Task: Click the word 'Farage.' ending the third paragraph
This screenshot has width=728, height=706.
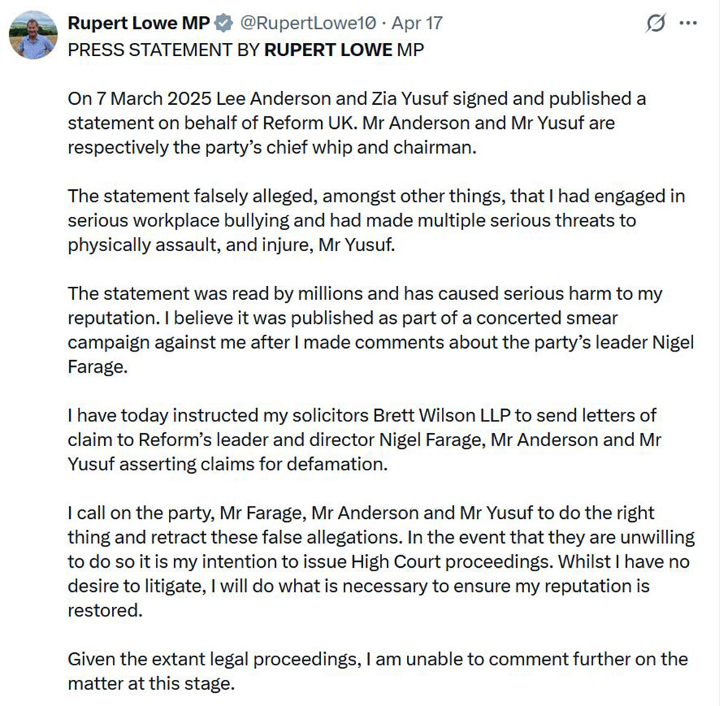Action: [98, 366]
